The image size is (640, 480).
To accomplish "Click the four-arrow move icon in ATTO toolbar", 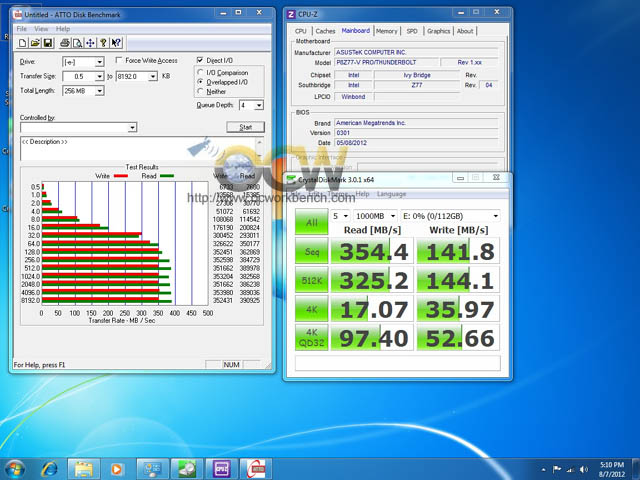I will [x=90, y=43].
